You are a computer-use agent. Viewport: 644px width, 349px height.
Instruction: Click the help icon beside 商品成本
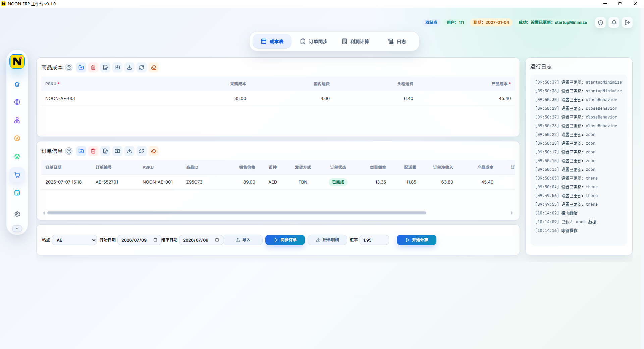coord(69,67)
